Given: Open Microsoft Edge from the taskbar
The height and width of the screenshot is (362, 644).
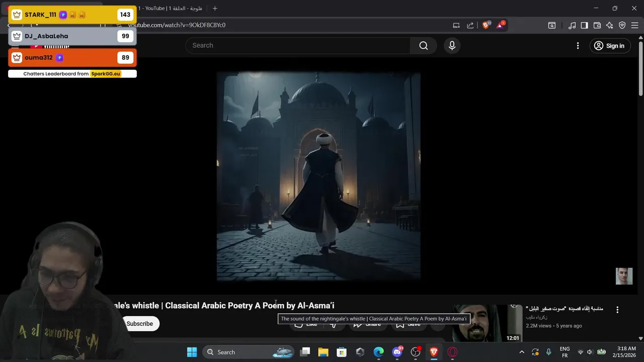Looking at the screenshot, I should coord(378,352).
